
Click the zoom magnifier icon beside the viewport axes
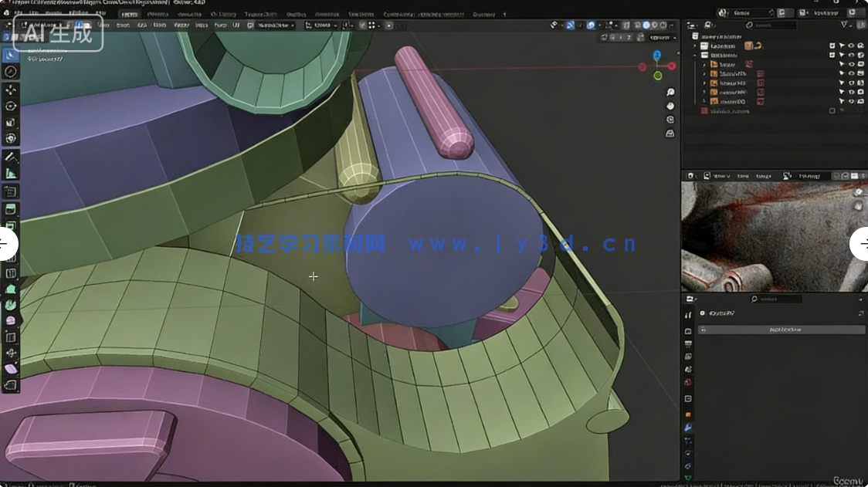coord(670,92)
